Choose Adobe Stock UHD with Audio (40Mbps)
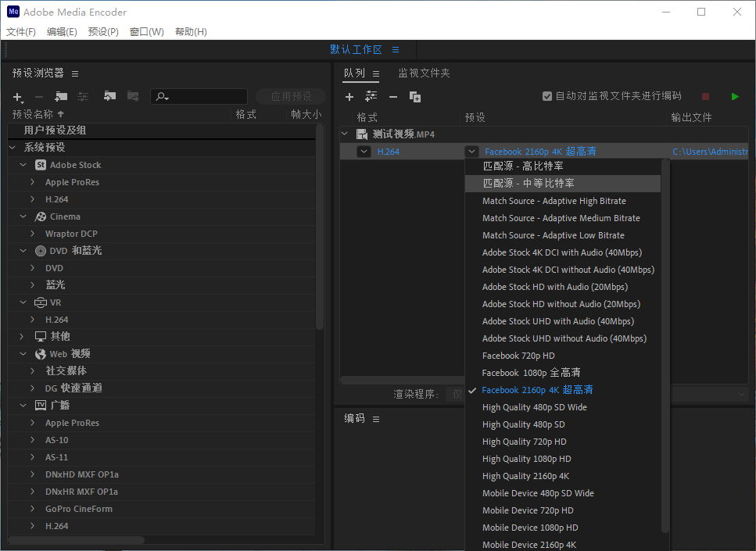This screenshot has height=551, width=756. [563, 321]
